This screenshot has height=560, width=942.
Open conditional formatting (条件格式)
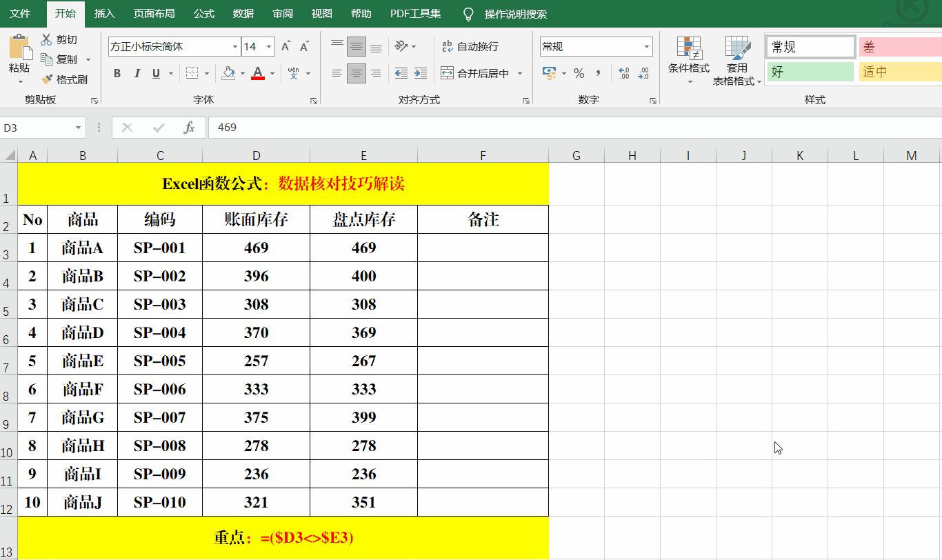point(689,60)
